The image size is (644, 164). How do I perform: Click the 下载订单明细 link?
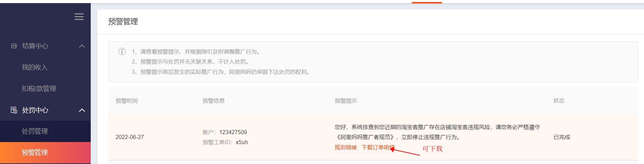[x=378, y=147]
